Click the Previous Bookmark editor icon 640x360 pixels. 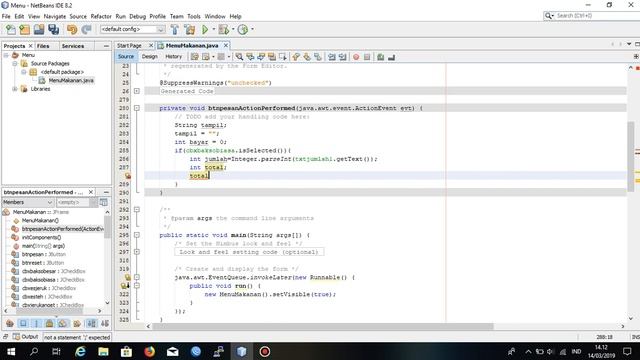[296, 57]
